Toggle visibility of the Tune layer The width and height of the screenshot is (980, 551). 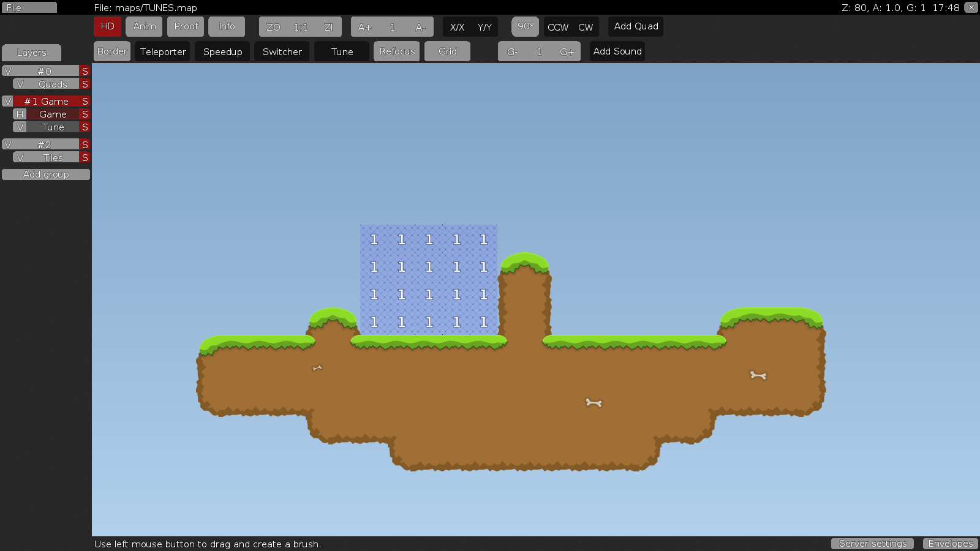click(x=20, y=127)
